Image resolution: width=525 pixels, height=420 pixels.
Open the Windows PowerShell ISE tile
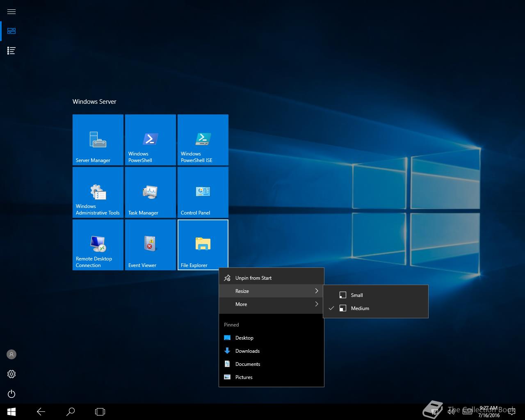click(x=203, y=140)
